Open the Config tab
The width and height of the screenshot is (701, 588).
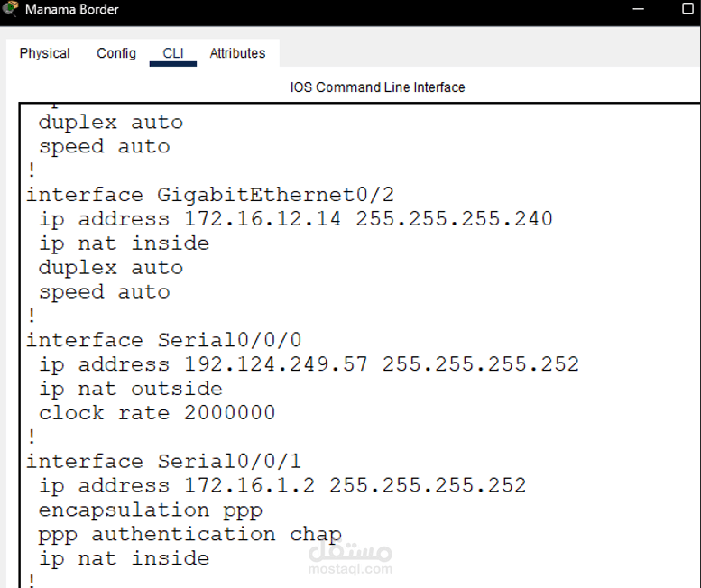coord(116,53)
